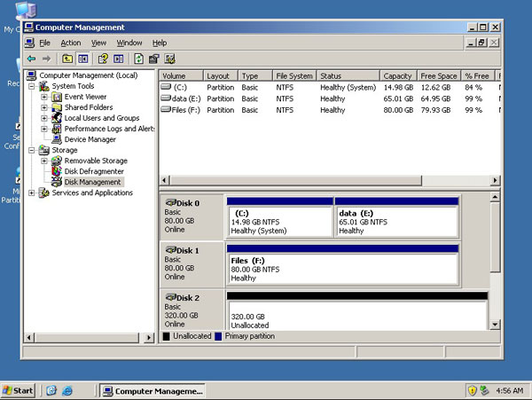This screenshot has width=532, height=400.
Task: Click the rightmost disk settings toolbar icon
Action: point(169,59)
